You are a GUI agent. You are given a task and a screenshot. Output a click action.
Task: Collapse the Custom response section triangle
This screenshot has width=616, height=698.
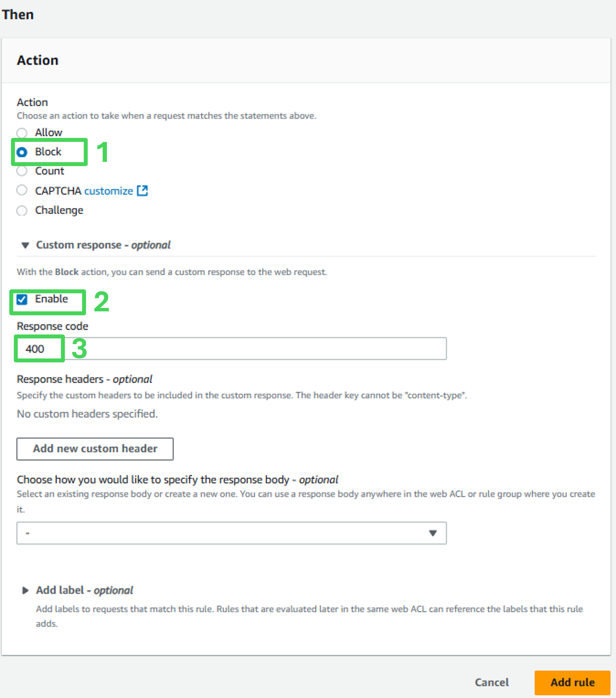[x=25, y=245]
